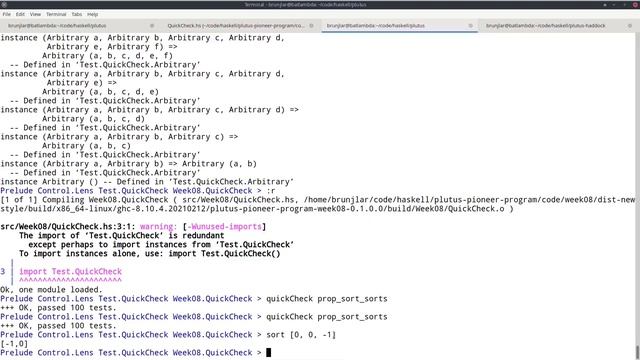Open the View menu
The image size is (640, 360).
(35, 14)
